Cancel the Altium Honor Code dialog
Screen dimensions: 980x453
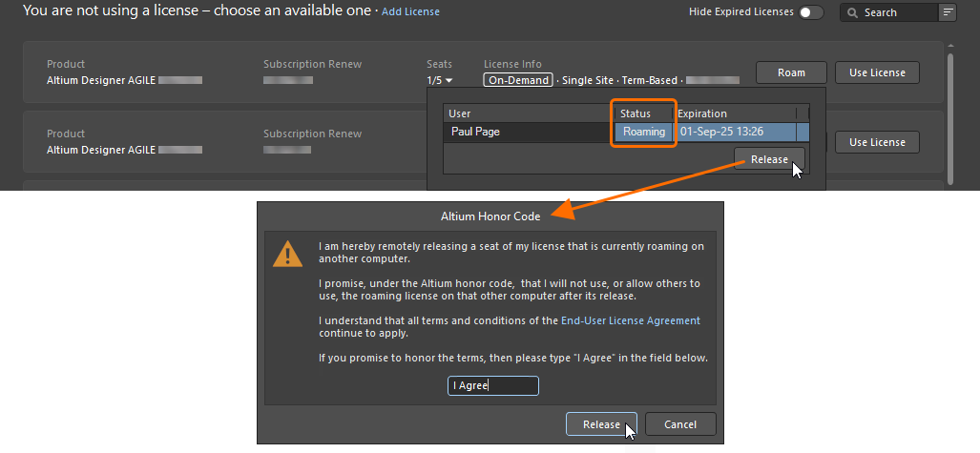click(x=680, y=424)
